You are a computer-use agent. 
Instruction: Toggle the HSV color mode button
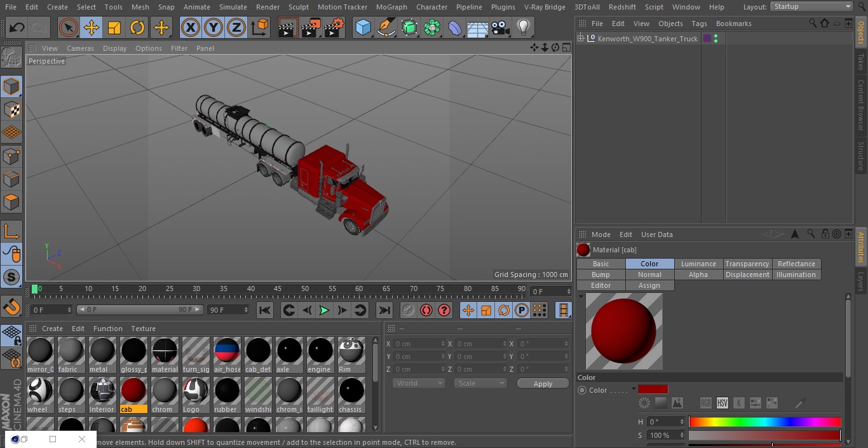[722, 403]
